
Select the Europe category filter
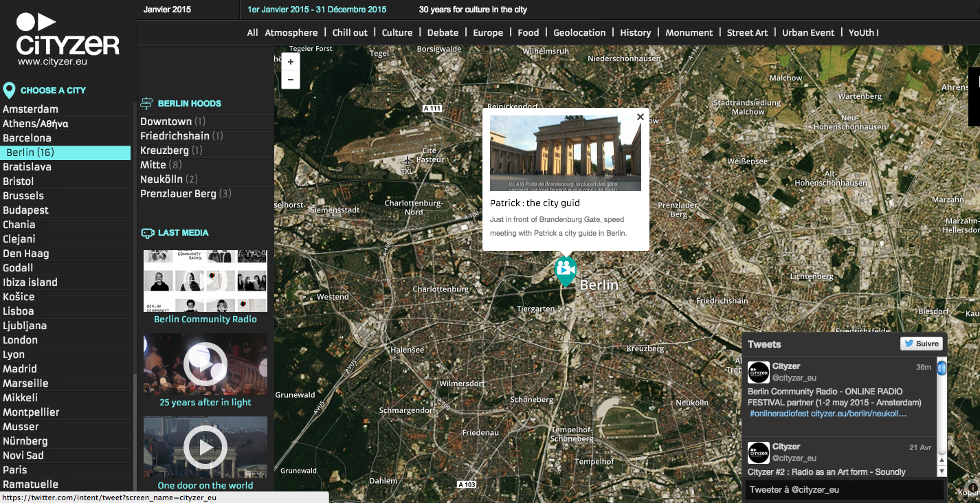[x=488, y=32]
